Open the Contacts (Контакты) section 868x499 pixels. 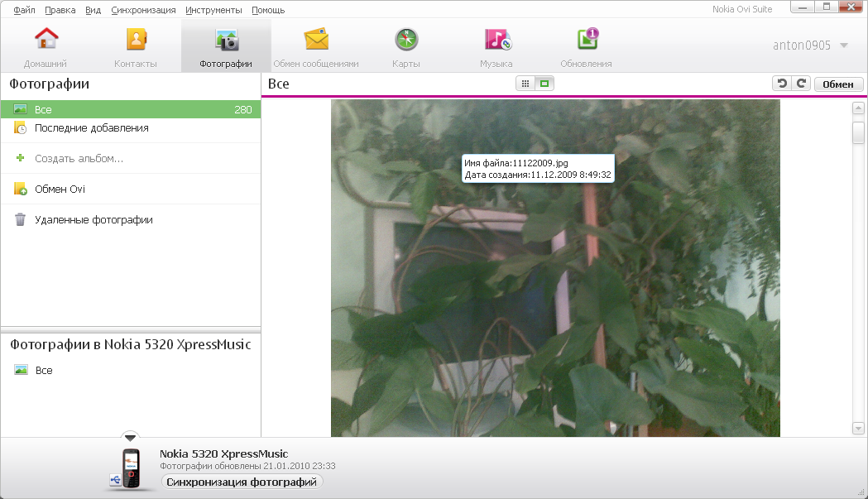pyautogui.click(x=136, y=48)
